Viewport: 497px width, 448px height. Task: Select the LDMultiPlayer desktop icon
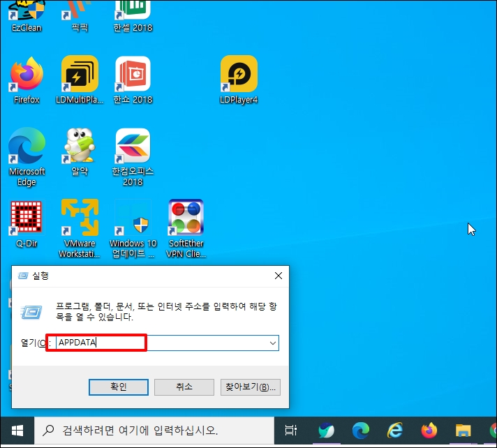point(80,80)
